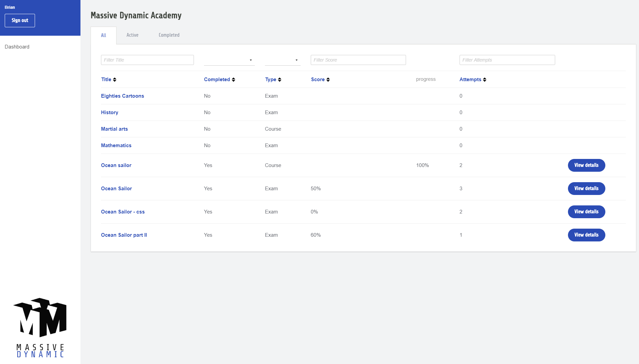Open the Eighties Cartoons exam link
Image resolution: width=639 pixels, height=364 pixels.
pos(123,96)
